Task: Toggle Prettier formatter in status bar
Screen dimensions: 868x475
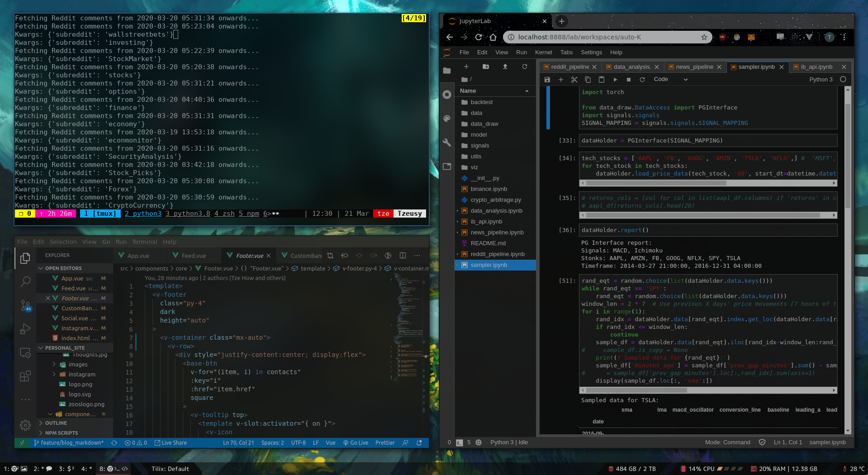Action: (384, 442)
